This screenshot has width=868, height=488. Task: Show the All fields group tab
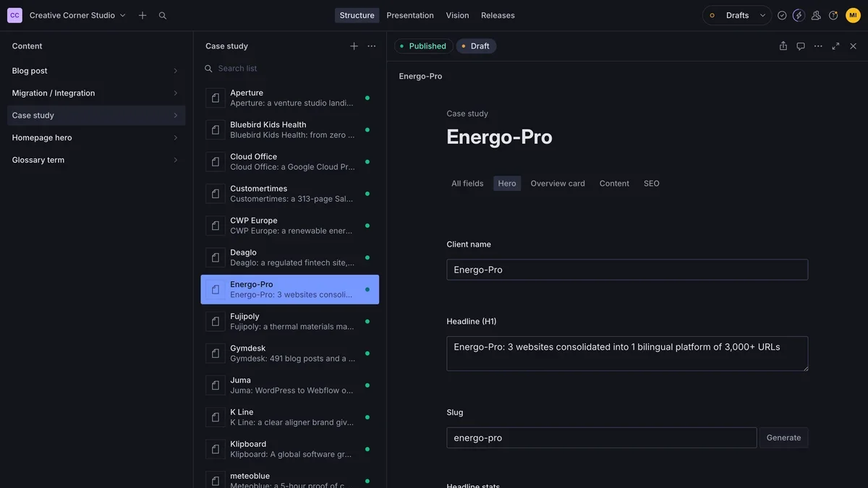pyautogui.click(x=467, y=184)
